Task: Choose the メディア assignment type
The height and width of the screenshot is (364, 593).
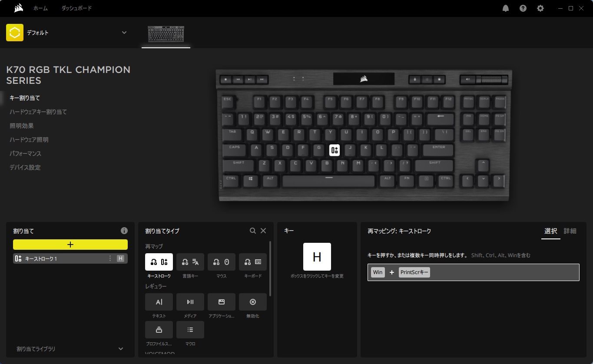Action: point(190,302)
